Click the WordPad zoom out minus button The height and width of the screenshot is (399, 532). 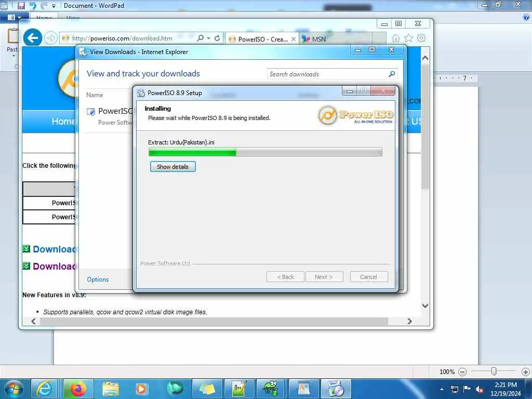point(462,372)
